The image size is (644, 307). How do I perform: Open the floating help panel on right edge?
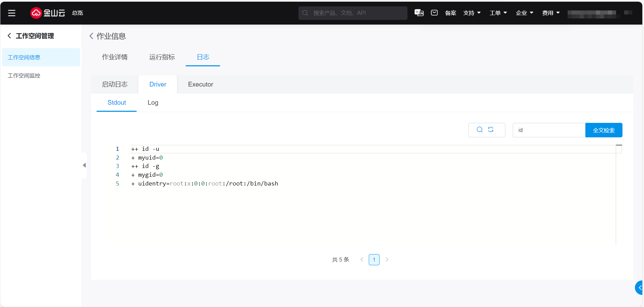coord(639,288)
